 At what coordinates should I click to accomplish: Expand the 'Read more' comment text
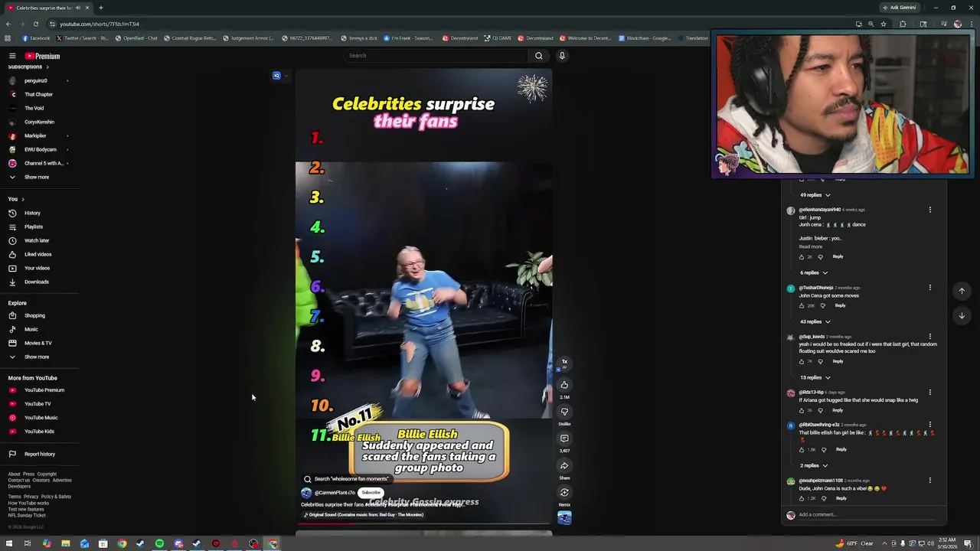point(811,246)
